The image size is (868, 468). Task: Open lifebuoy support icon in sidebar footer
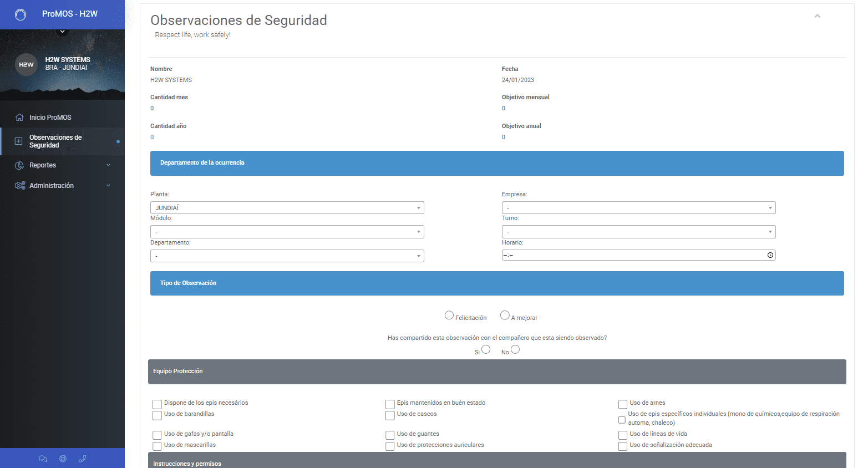pyautogui.click(x=63, y=459)
